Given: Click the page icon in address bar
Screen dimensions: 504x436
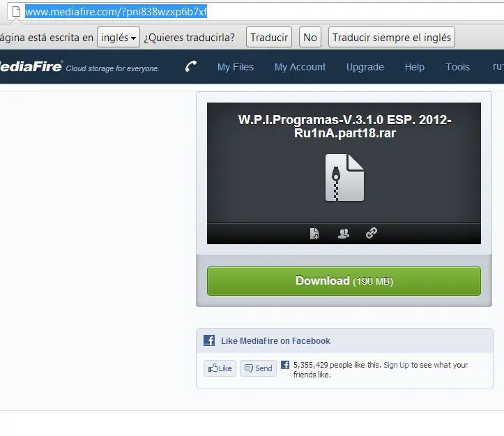Looking at the screenshot, I should [x=16, y=11].
